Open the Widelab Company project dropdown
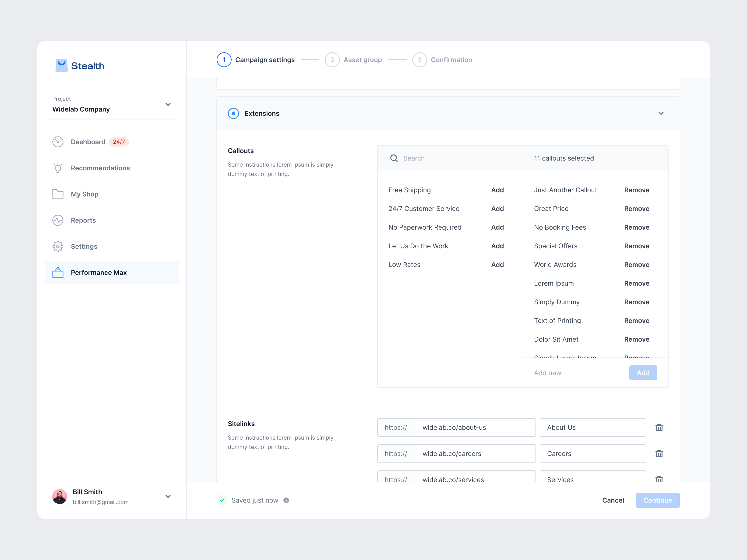The width and height of the screenshot is (747, 560). point(112,104)
